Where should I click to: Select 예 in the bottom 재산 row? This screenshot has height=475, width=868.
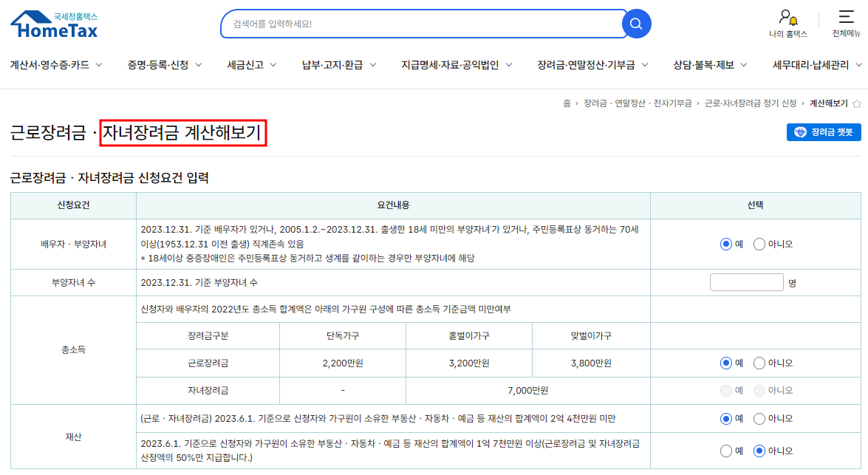[726, 449]
